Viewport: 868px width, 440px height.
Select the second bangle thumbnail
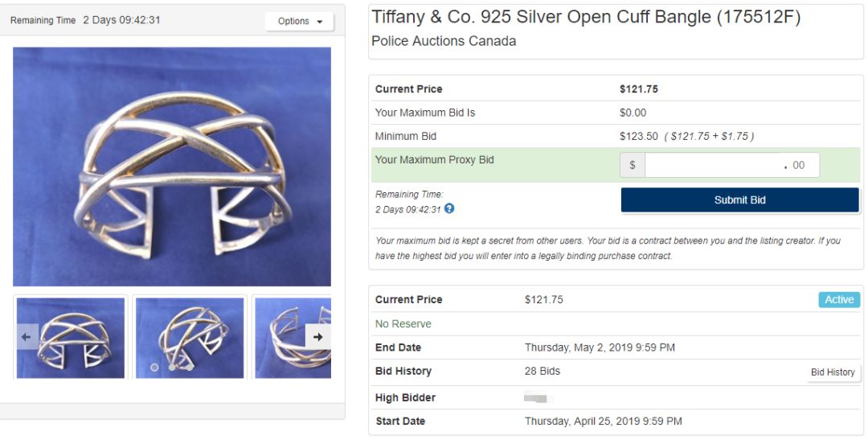click(190, 338)
